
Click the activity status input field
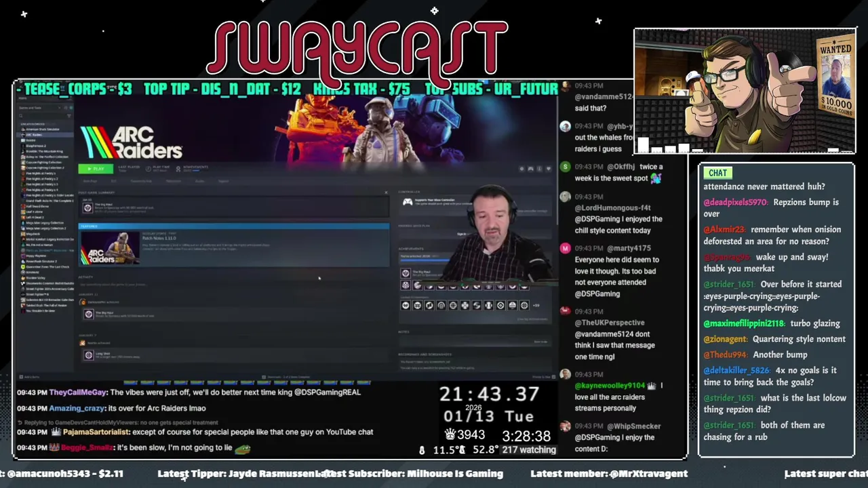click(x=234, y=285)
